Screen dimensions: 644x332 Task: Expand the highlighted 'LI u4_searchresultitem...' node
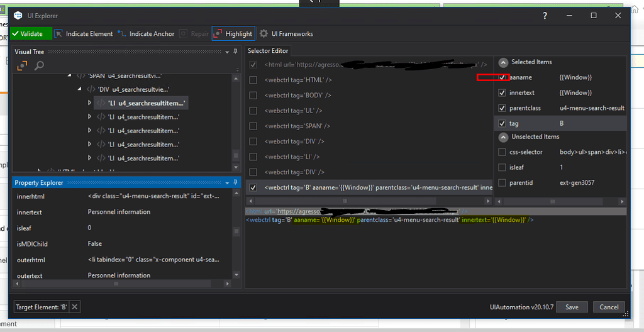point(90,102)
